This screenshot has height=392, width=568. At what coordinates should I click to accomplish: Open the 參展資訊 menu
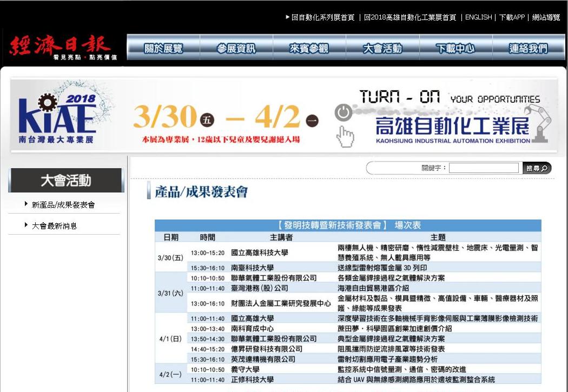pyautogui.click(x=236, y=48)
